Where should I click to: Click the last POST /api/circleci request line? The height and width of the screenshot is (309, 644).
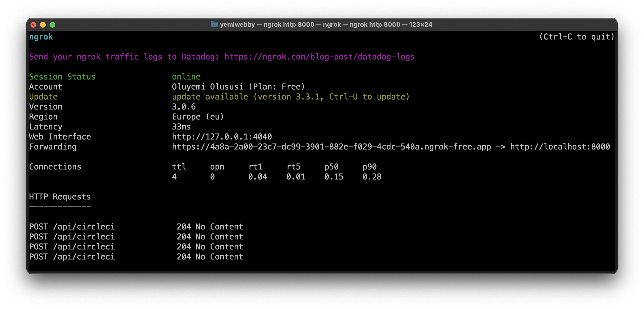pyautogui.click(x=72, y=257)
